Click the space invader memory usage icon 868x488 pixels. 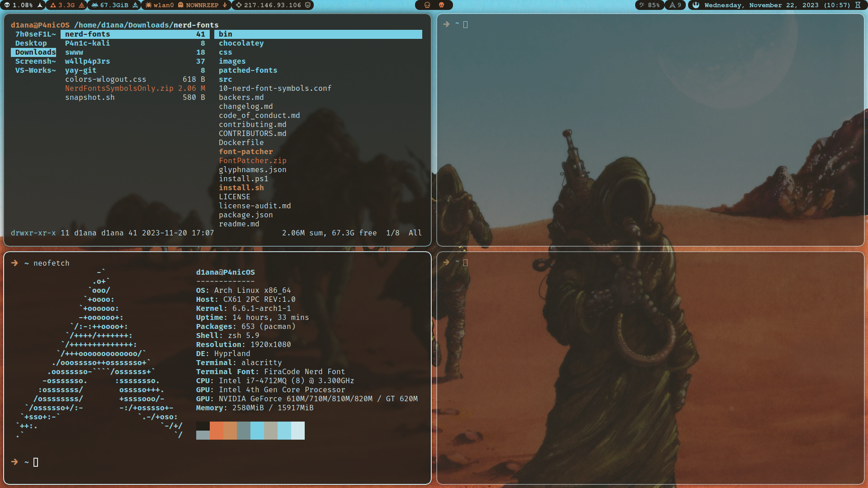(94, 5)
